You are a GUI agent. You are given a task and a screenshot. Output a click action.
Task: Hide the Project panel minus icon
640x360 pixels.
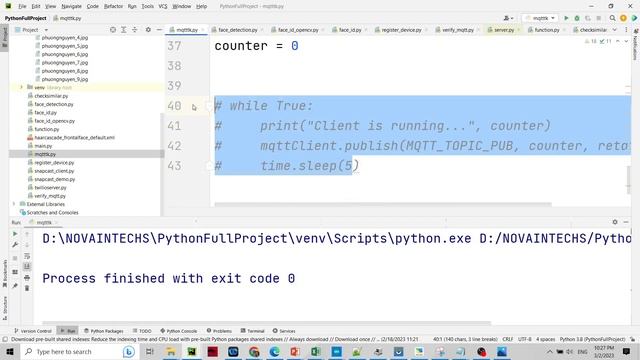[x=159, y=30]
